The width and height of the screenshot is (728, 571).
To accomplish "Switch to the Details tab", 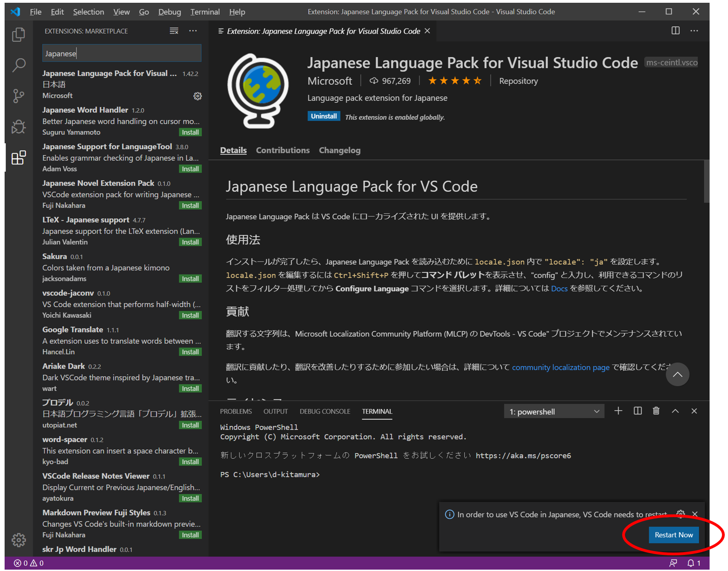I will tap(233, 150).
